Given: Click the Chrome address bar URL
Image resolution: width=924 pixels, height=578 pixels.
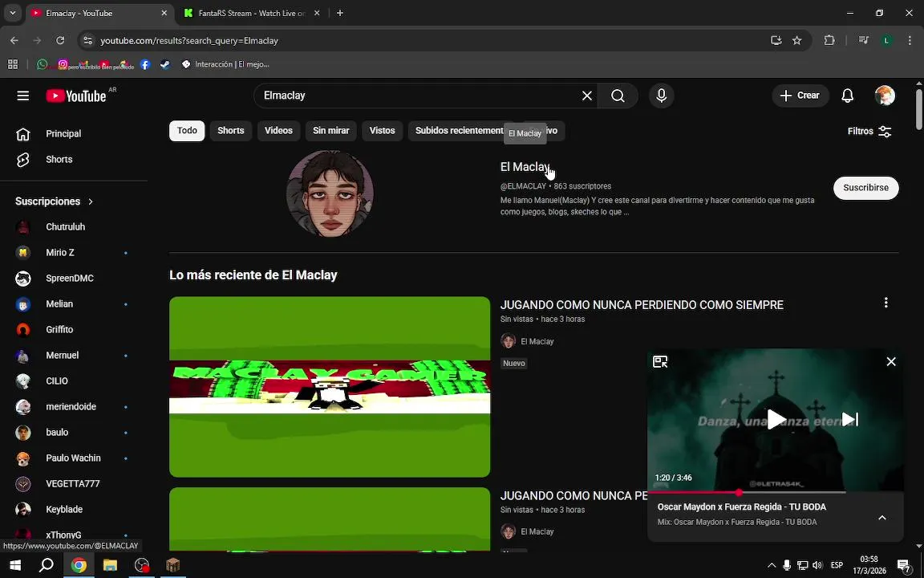Looking at the screenshot, I should (189, 41).
